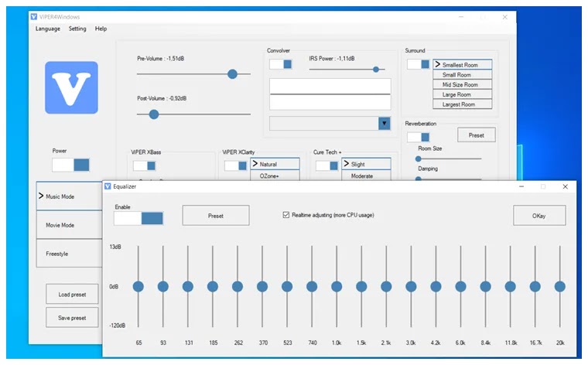Click the 4.2k equalizer band slider

(x=436, y=287)
